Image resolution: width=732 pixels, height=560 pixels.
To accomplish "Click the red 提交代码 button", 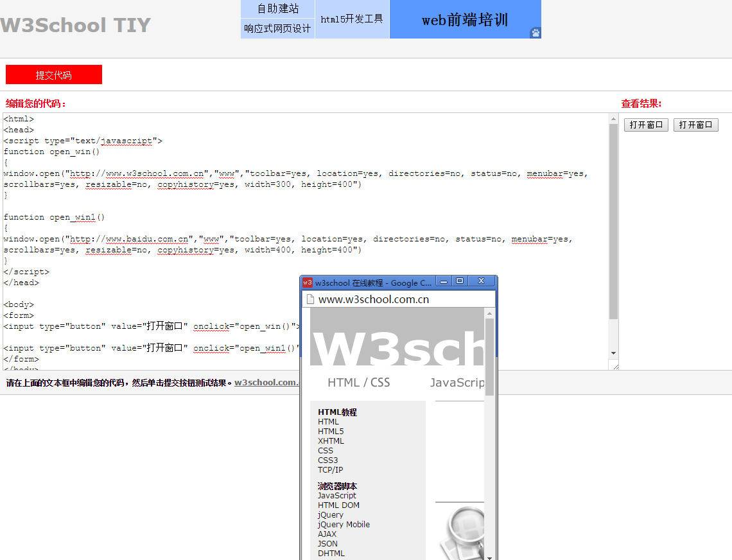I will (x=53, y=74).
